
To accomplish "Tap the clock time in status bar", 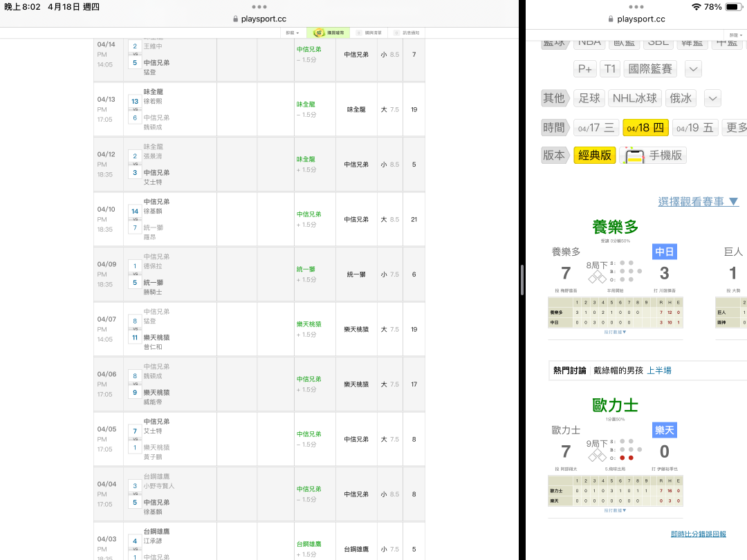I will 22,7.
